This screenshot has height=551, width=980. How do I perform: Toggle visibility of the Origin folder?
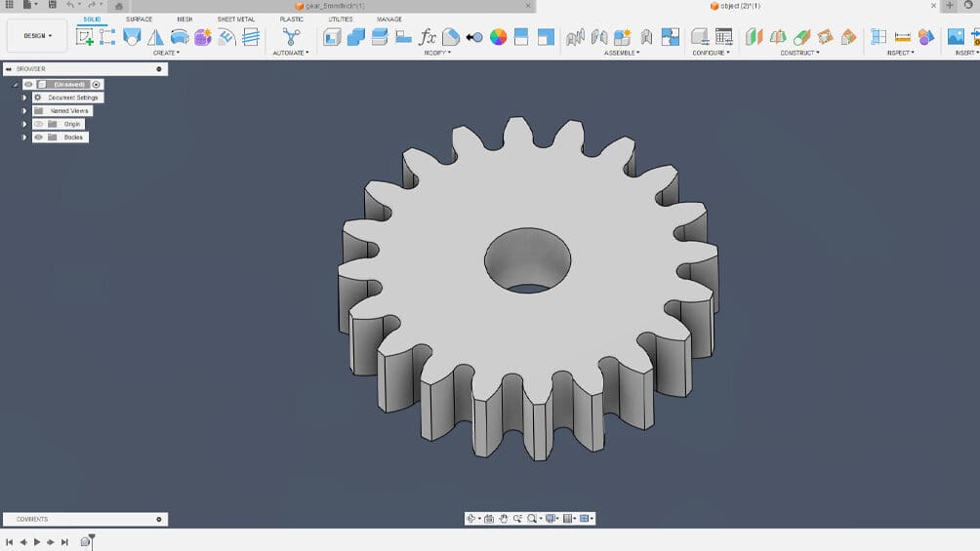coord(39,124)
